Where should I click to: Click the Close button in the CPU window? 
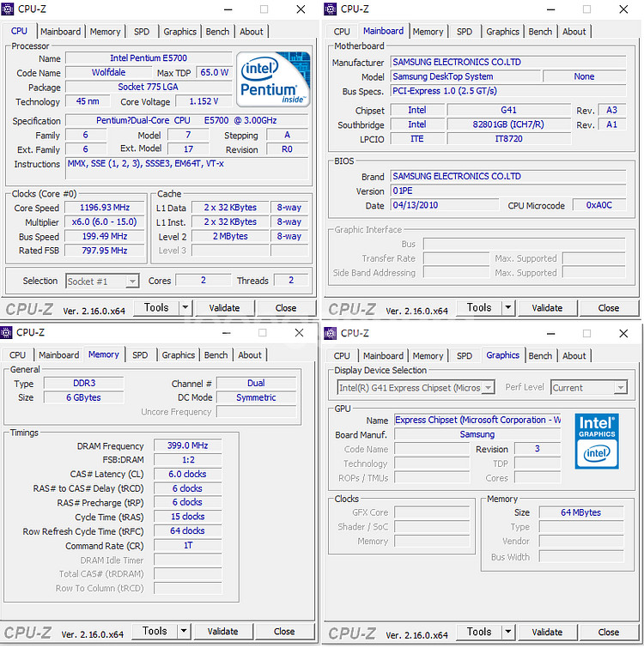click(x=286, y=308)
